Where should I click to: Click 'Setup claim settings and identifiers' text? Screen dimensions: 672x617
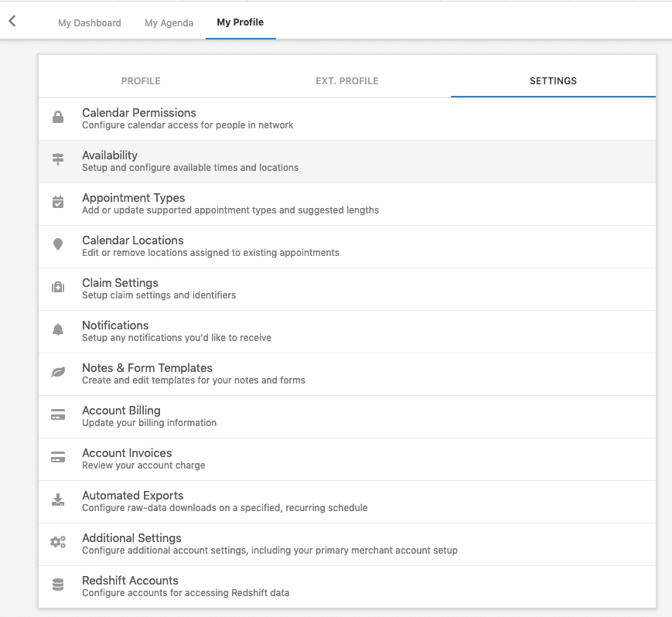point(159,295)
